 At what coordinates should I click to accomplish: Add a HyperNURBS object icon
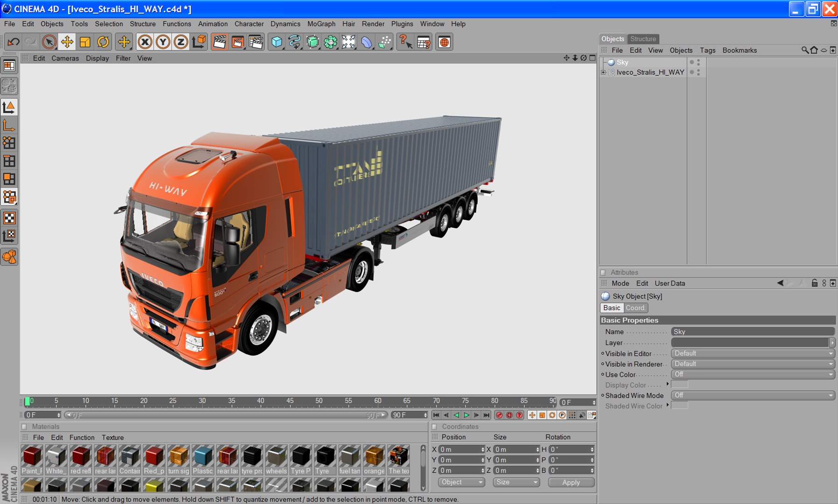(x=313, y=42)
